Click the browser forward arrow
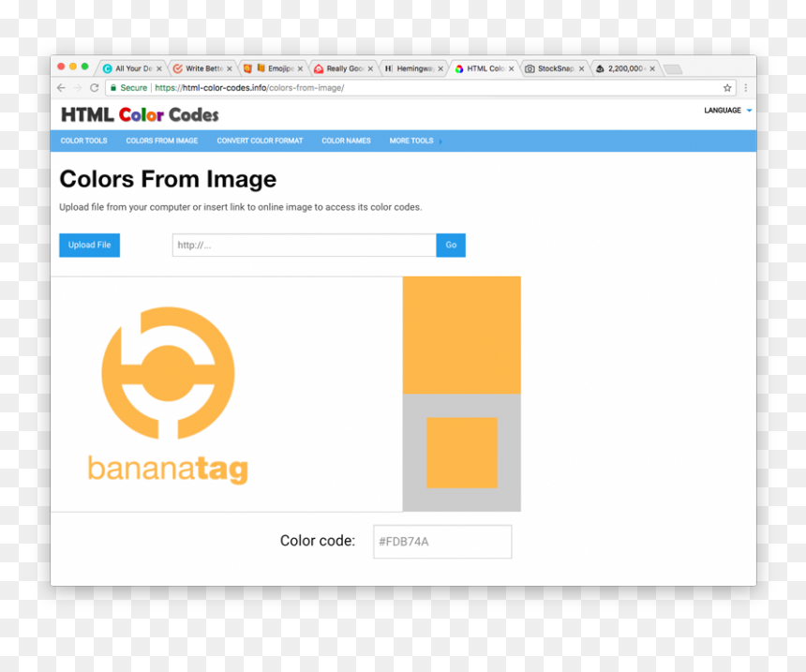 click(78, 88)
